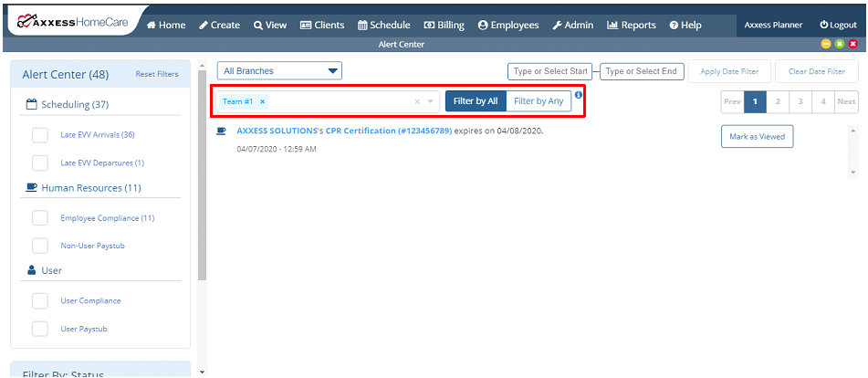Switch to Filter by Any
The height and width of the screenshot is (378, 868).
[x=539, y=101]
